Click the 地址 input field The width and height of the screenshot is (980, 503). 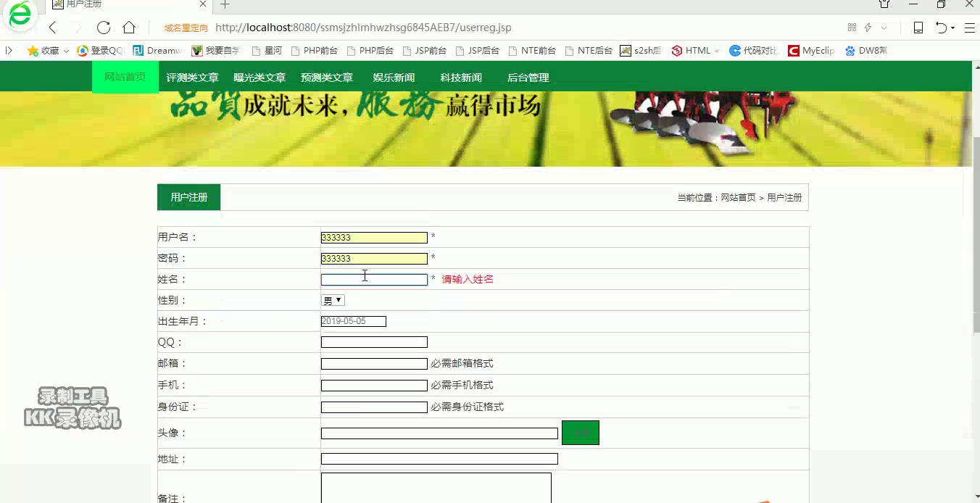(x=439, y=459)
